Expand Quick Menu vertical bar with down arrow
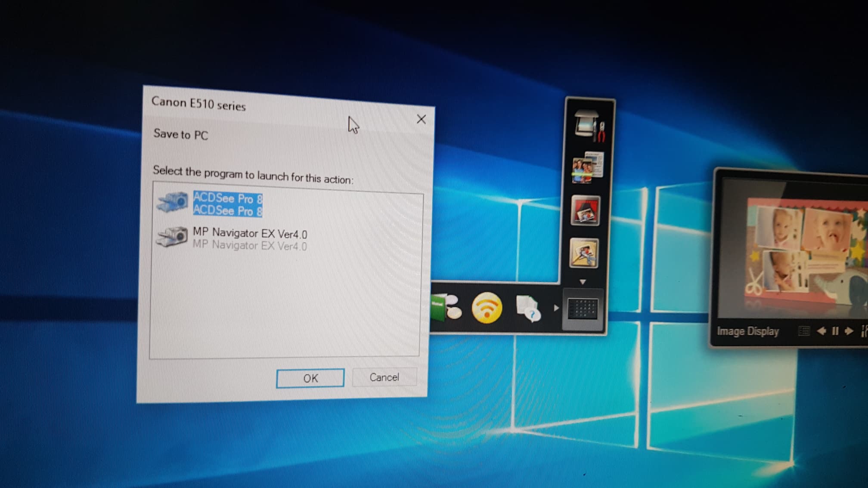This screenshot has height=488, width=868. click(583, 282)
